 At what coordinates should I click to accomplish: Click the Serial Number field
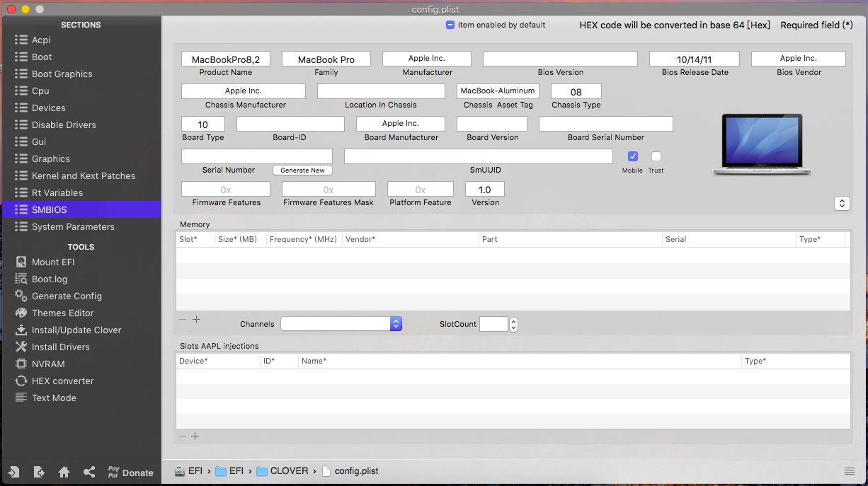pyautogui.click(x=257, y=156)
